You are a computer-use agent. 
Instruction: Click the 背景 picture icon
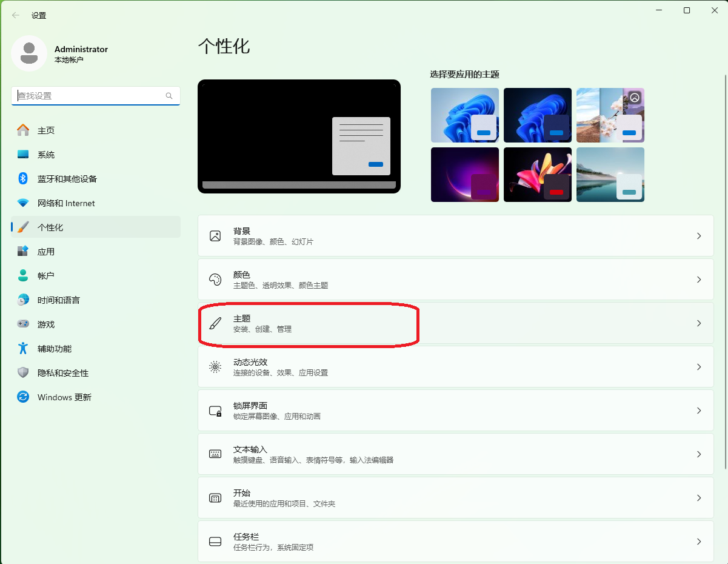click(x=215, y=236)
